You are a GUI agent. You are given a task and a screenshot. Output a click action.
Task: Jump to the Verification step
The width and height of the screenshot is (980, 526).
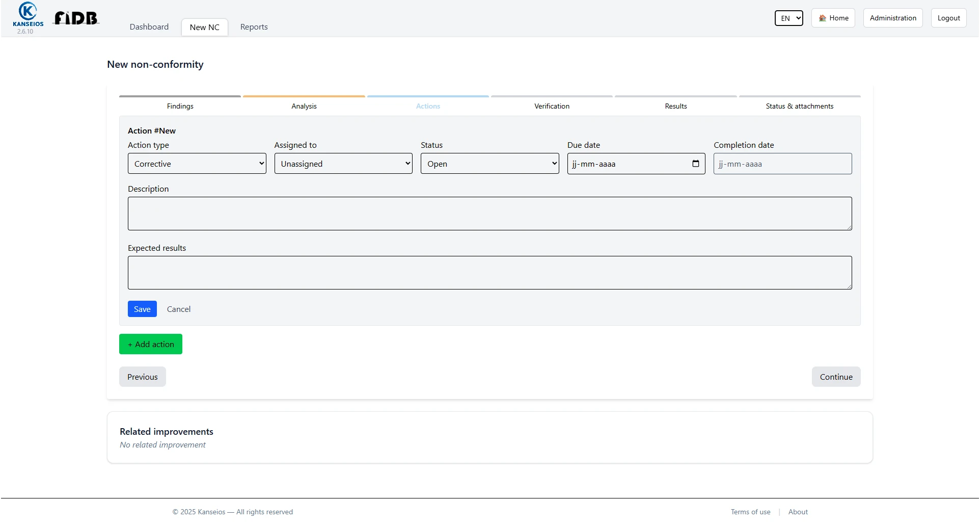tap(552, 106)
